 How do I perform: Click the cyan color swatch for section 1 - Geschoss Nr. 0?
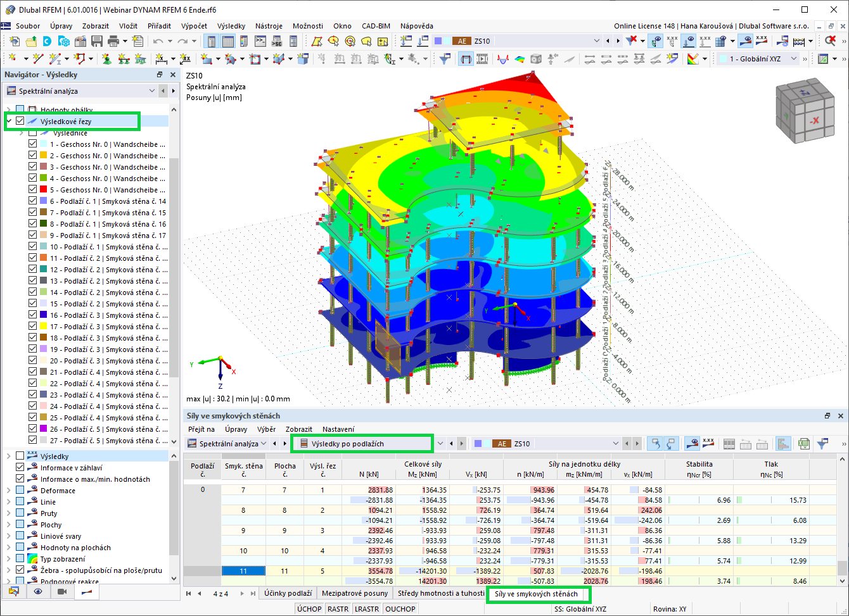(43, 144)
